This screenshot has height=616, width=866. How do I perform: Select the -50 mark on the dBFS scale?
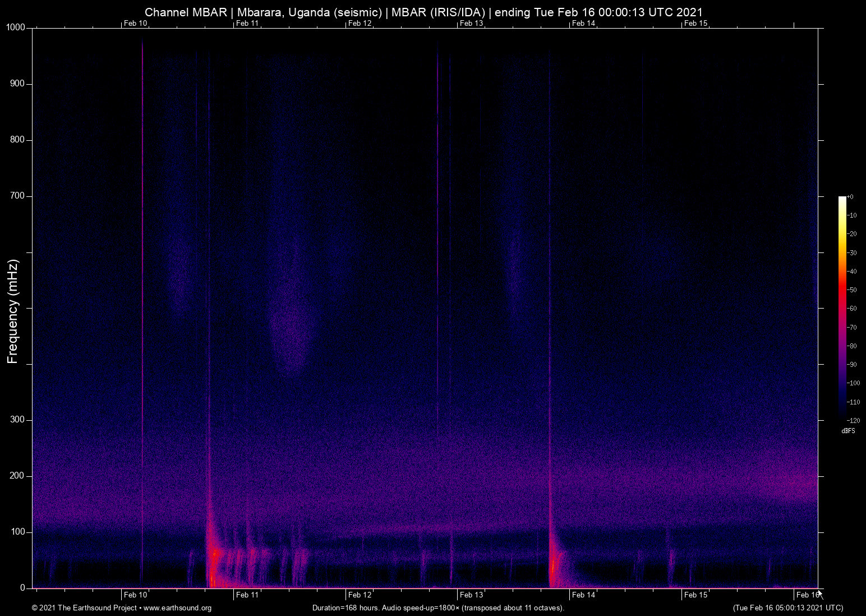pyautogui.click(x=853, y=290)
